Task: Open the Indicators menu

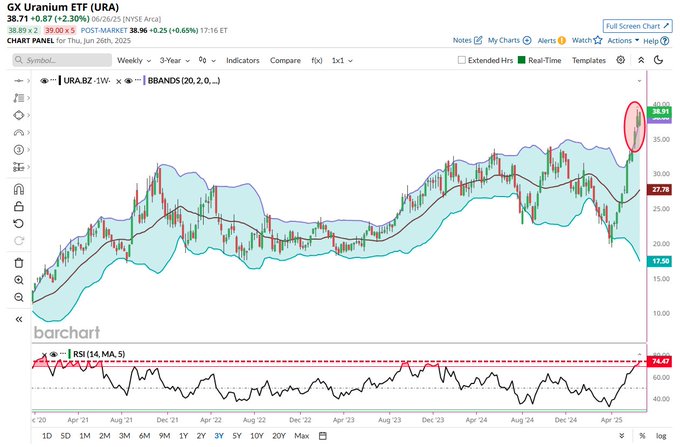Action: click(244, 60)
